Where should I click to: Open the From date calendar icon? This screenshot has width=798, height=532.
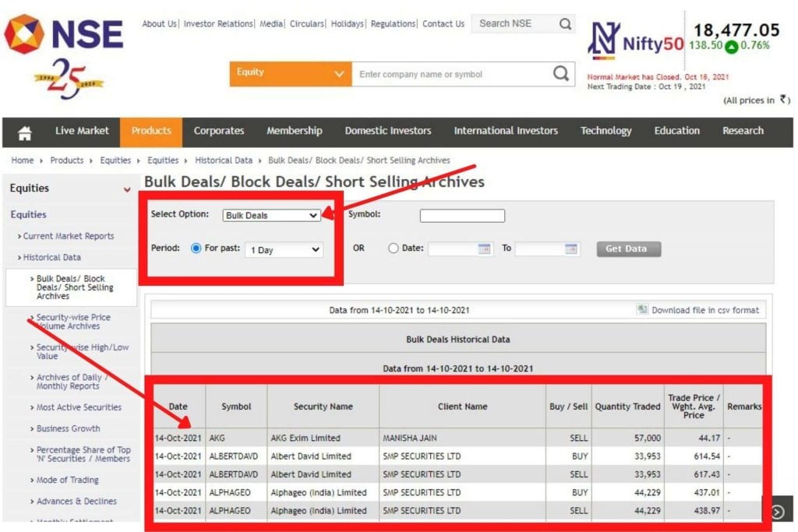tap(484, 248)
